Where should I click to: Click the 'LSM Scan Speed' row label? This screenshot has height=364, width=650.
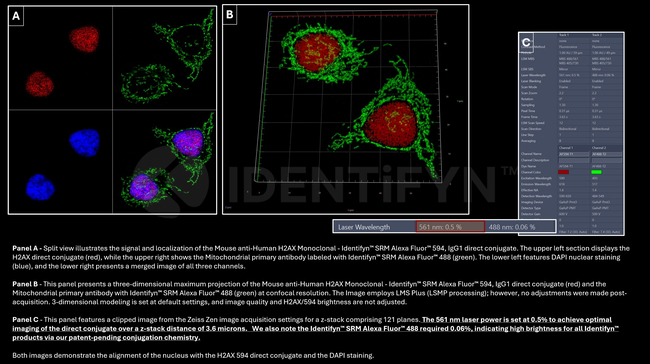(532, 123)
